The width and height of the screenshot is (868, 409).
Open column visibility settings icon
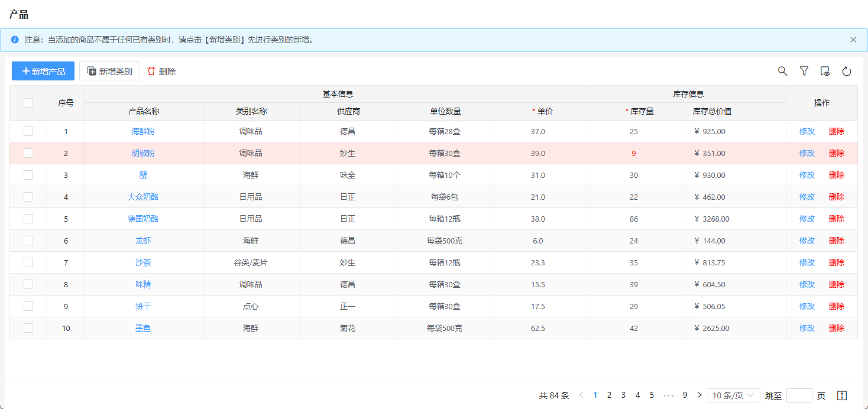825,71
